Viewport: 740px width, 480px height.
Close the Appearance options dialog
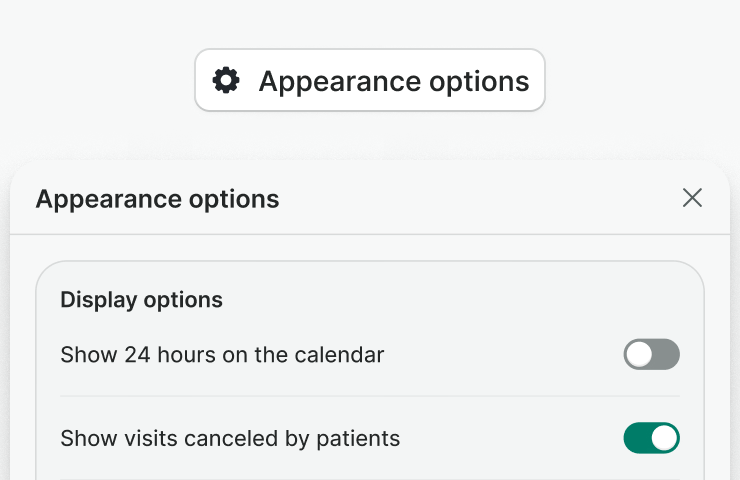tap(692, 198)
